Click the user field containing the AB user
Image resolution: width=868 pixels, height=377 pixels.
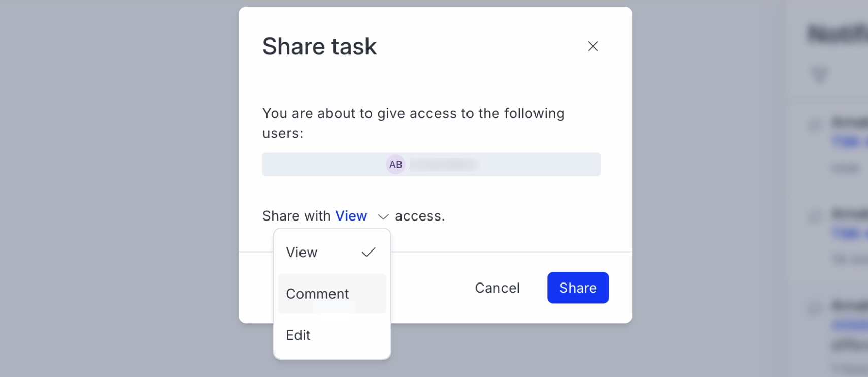tap(431, 164)
